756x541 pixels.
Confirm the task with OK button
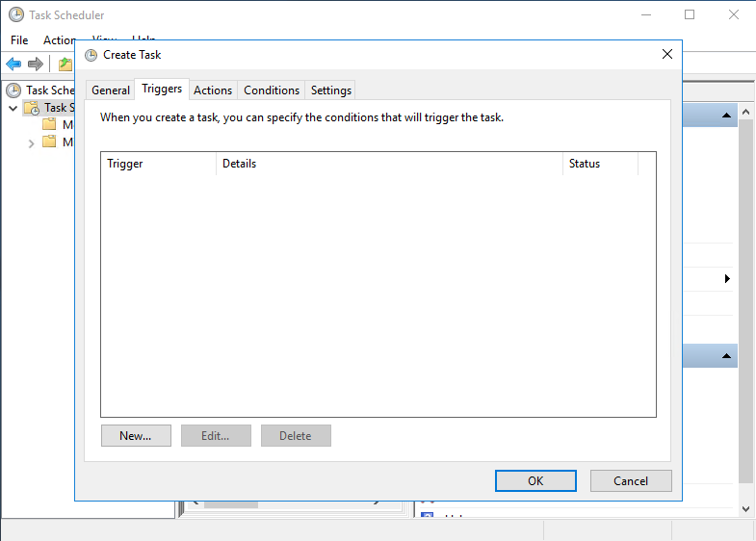pyautogui.click(x=535, y=480)
